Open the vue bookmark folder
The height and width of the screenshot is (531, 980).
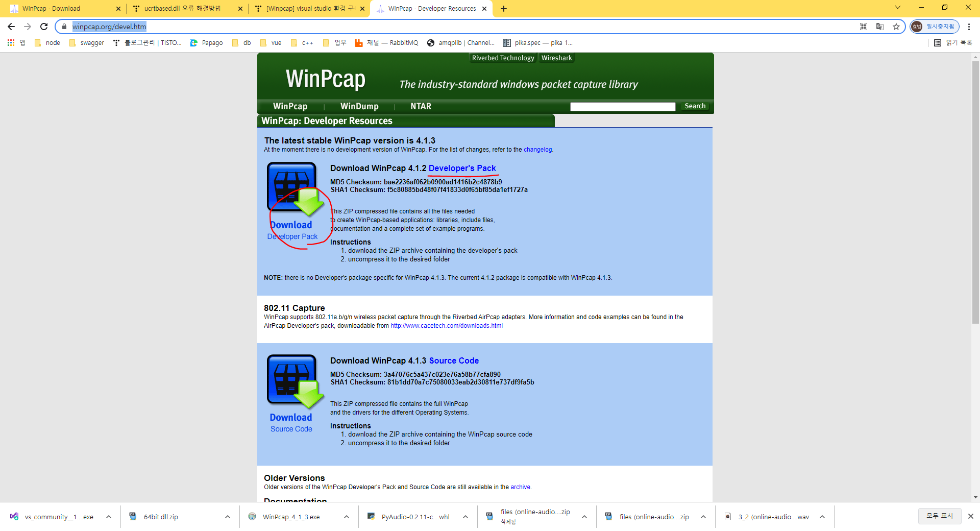tap(271, 43)
